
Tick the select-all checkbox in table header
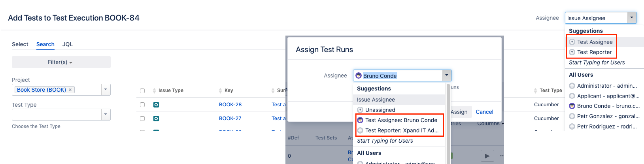tap(142, 91)
